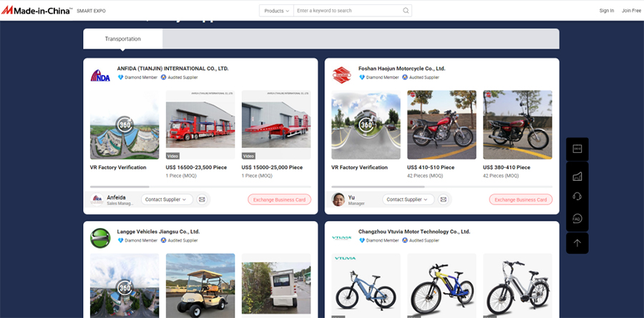Click the mail icon next to Anfeida
644x318 pixels.
pyautogui.click(x=202, y=199)
